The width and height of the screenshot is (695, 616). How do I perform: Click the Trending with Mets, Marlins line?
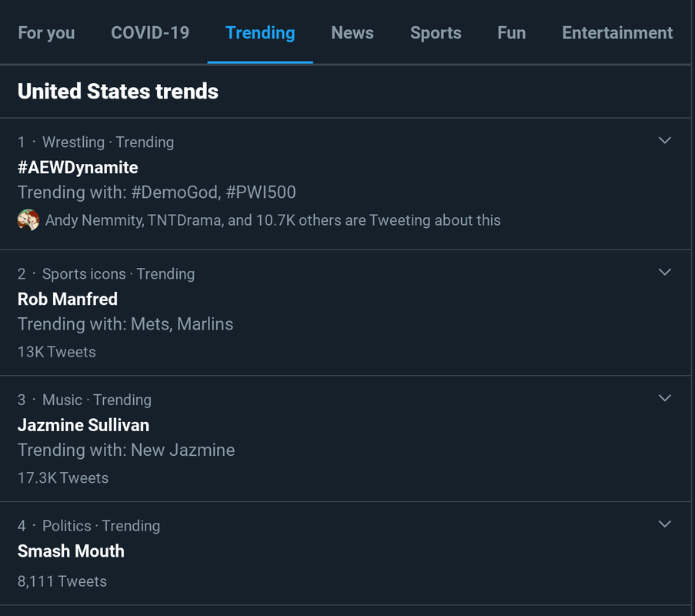pos(125,324)
